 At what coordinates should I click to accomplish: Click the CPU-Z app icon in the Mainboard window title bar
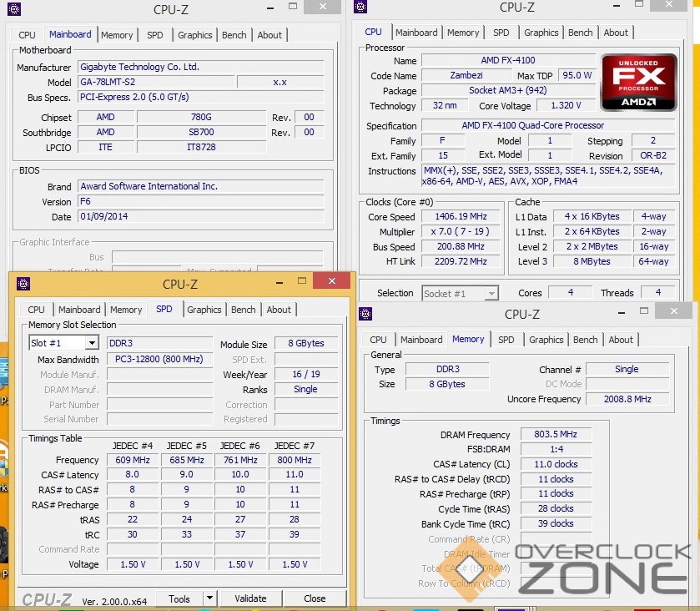click(x=14, y=9)
